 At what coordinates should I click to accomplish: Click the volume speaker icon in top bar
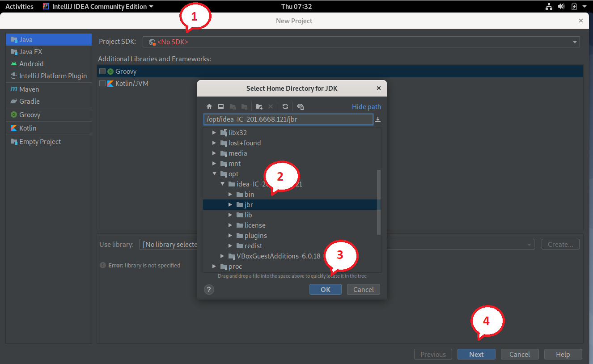coord(561,6)
